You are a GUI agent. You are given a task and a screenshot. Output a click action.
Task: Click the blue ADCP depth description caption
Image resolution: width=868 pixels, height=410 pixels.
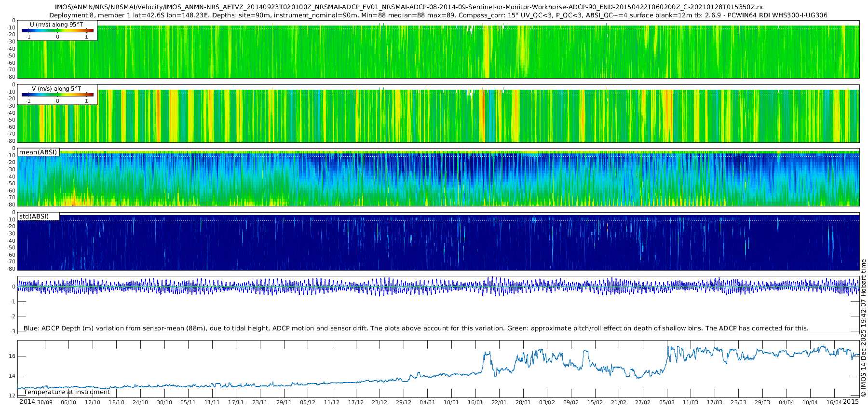(416, 328)
